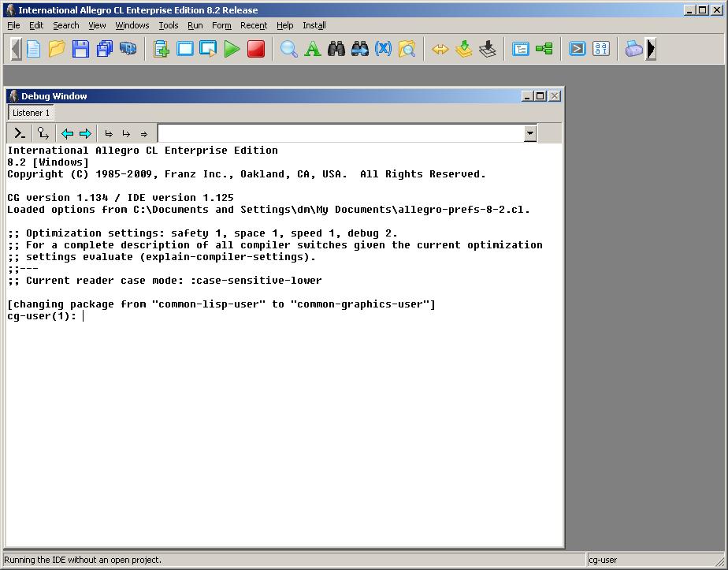Minimize the main Allegro CL window
Viewport: 728px width, 570px height.
[x=690, y=9]
